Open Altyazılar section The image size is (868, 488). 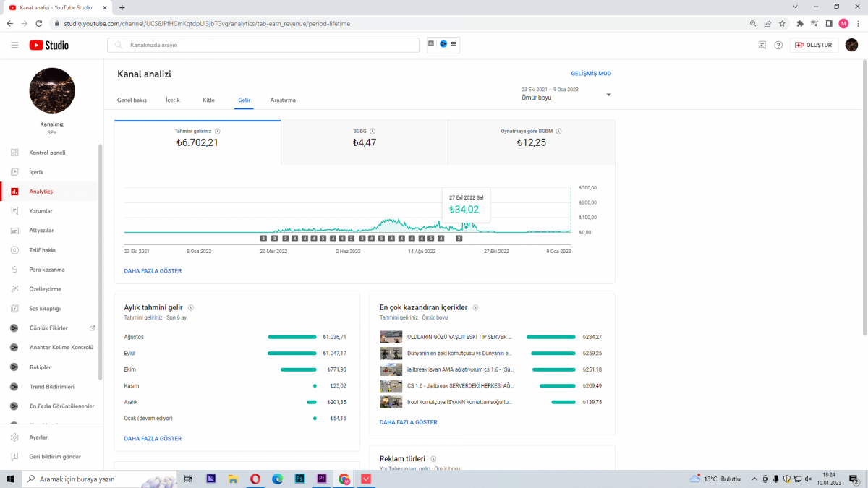(41, 231)
